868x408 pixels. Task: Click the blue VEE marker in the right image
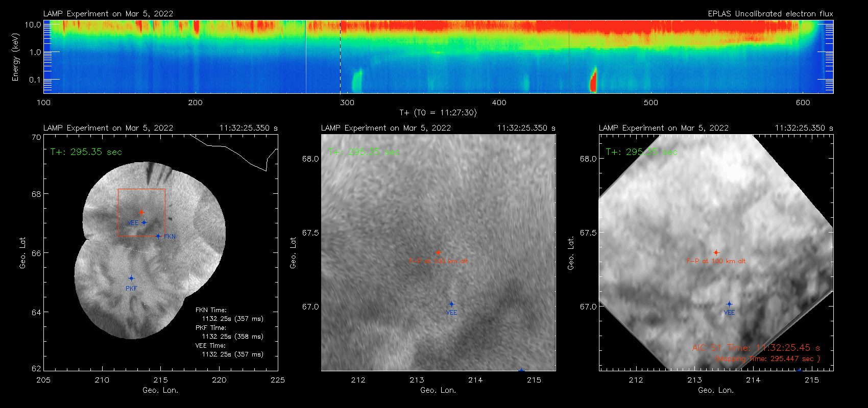729,304
